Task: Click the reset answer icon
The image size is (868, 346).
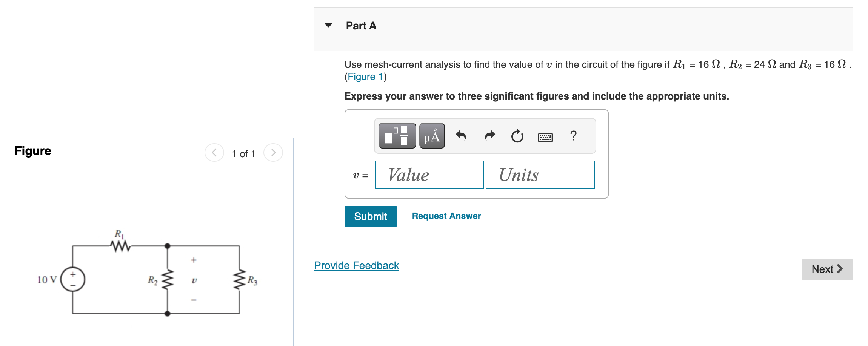Action: pyautogui.click(x=517, y=136)
